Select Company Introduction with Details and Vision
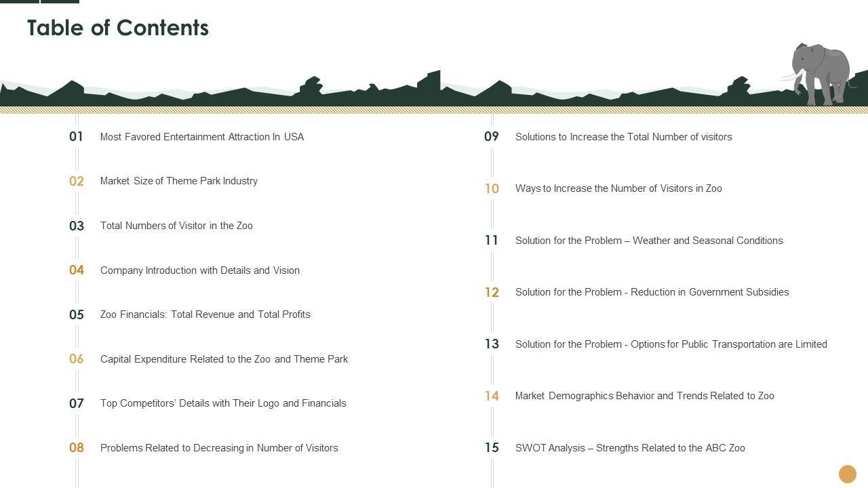The image size is (868, 488). (199, 270)
